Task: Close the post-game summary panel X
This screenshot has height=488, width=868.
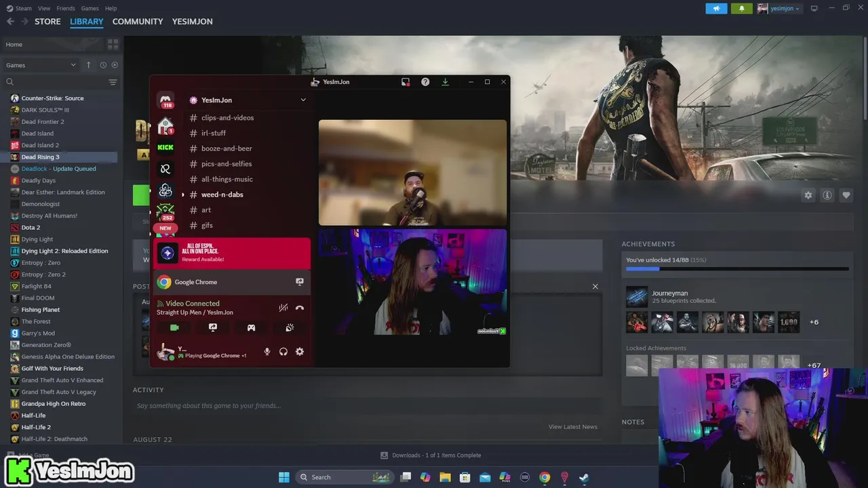Action: (595, 287)
